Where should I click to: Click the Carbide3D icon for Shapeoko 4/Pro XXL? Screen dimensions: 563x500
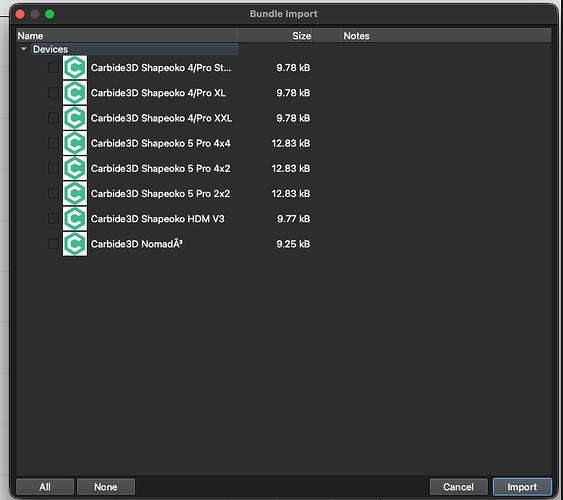(75, 118)
